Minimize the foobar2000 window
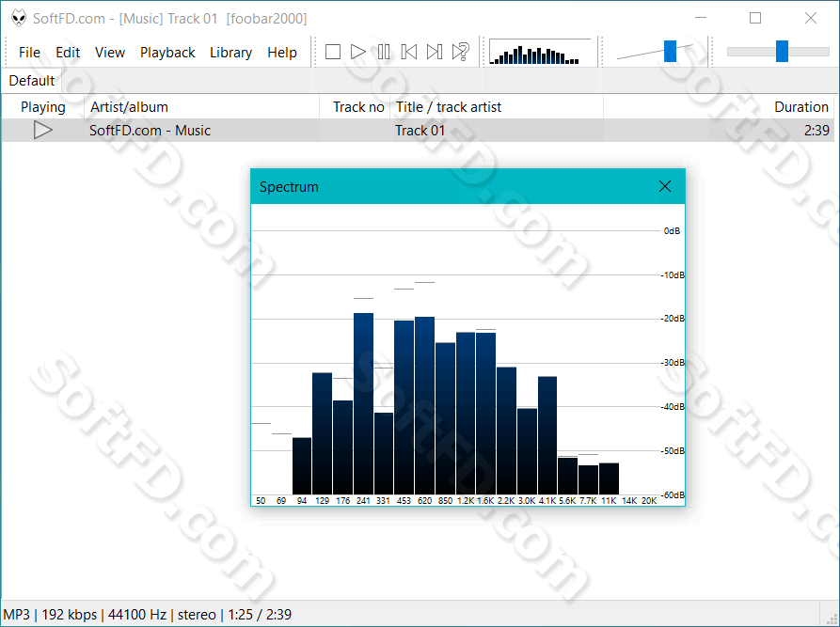Screen dimensions: 840x627 coord(701,18)
